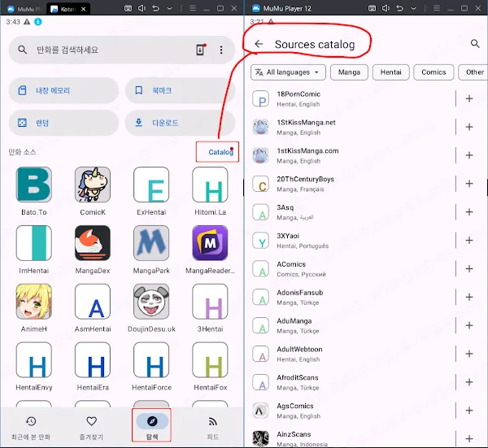
Task: Open the 내장 메모리 button
Action: click(x=63, y=90)
